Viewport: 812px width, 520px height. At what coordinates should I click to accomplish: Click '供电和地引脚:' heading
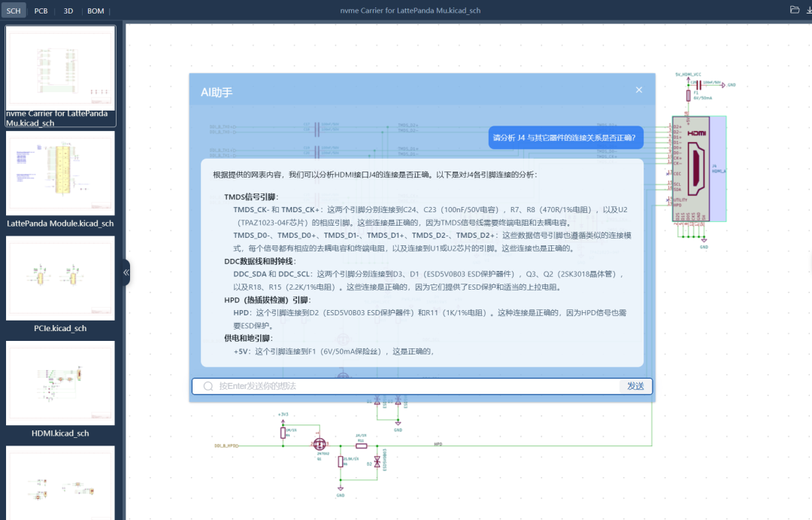point(248,339)
